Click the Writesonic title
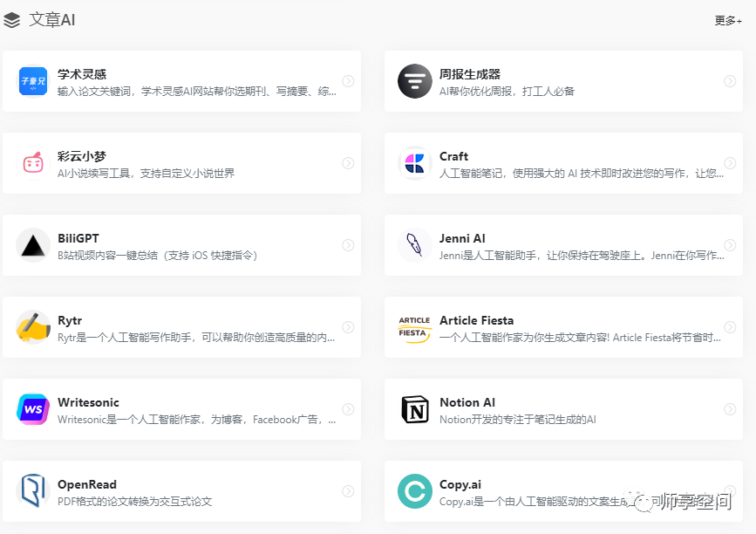The height and width of the screenshot is (534, 756). click(x=88, y=402)
